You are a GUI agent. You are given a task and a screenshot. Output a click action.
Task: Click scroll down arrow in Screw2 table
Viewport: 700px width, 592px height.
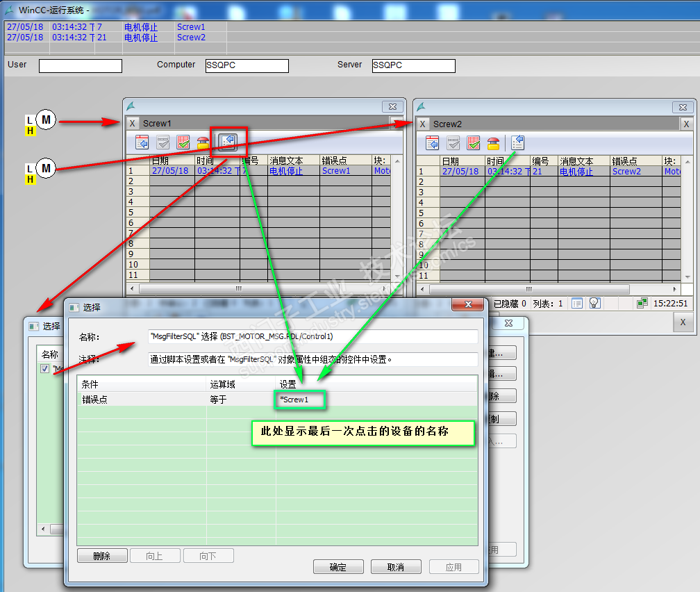click(x=687, y=277)
